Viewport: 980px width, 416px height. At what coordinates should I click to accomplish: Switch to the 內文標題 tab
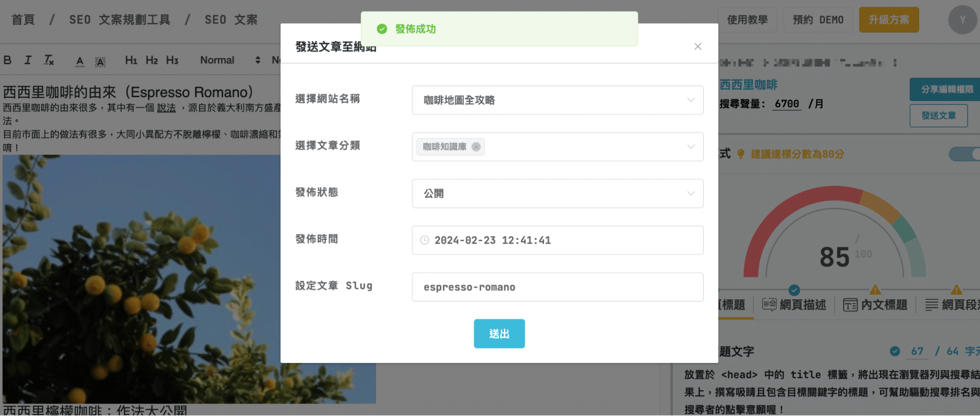click(875, 305)
